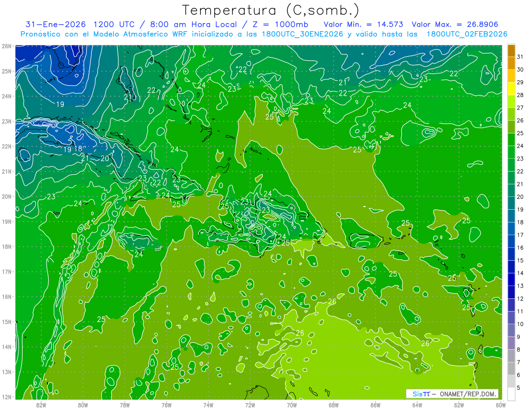Image resolution: width=532 pixels, height=411 pixels.
Task: Click latitude axis label 20N
Action: pyautogui.click(x=6, y=196)
